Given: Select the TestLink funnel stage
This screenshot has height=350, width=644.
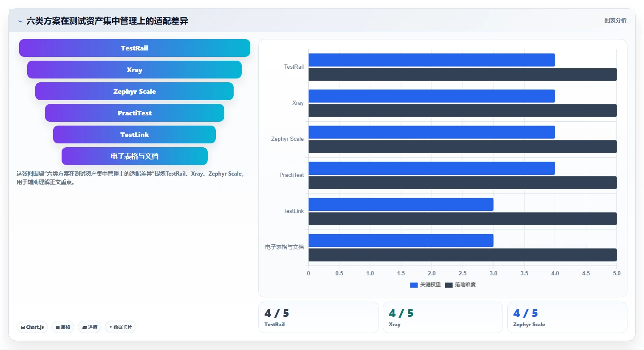Looking at the screenshot, I should point(135,134).
